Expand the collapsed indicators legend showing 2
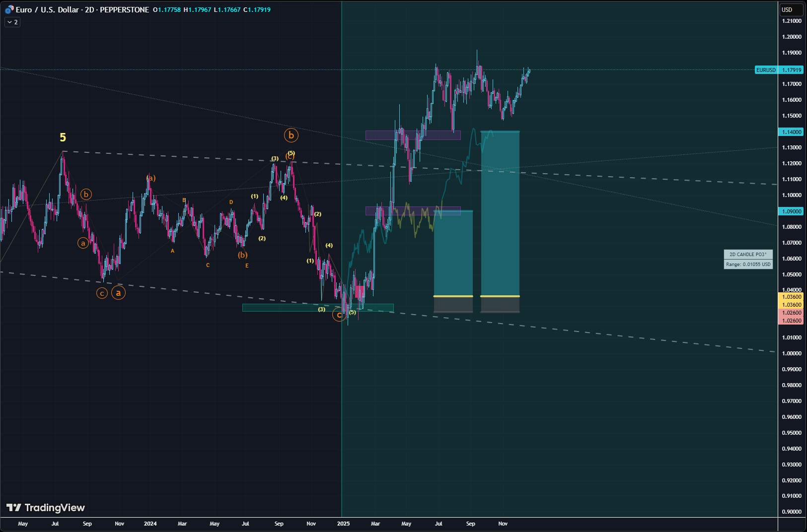807x532 pixels. click(x=12, y=22)
